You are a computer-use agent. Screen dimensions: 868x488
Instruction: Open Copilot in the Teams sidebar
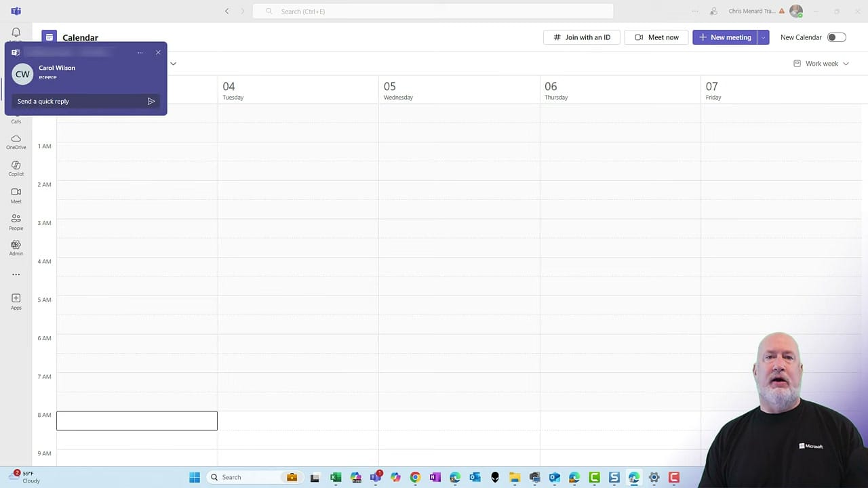tap(16, 168)
